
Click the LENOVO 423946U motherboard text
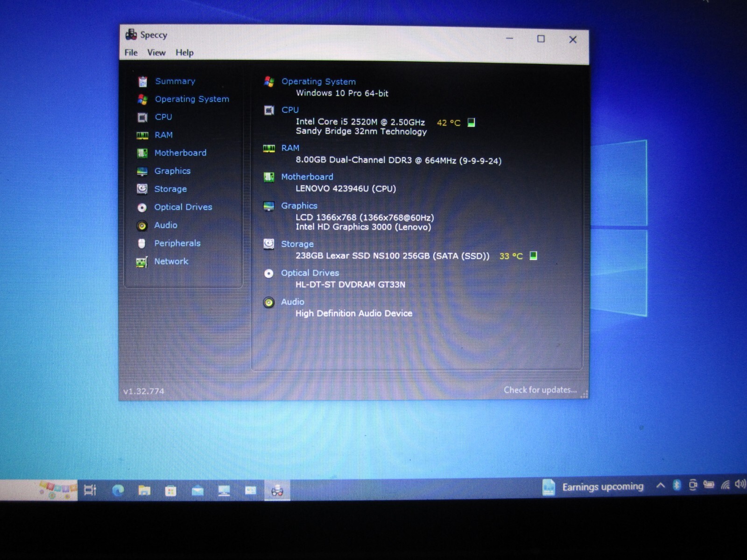tap(345, 189)
